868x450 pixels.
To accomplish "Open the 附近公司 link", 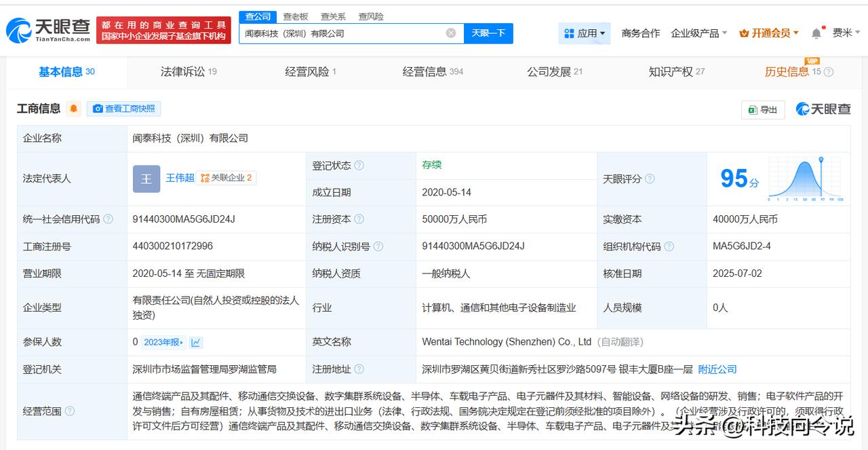I will tap(717, 369).
